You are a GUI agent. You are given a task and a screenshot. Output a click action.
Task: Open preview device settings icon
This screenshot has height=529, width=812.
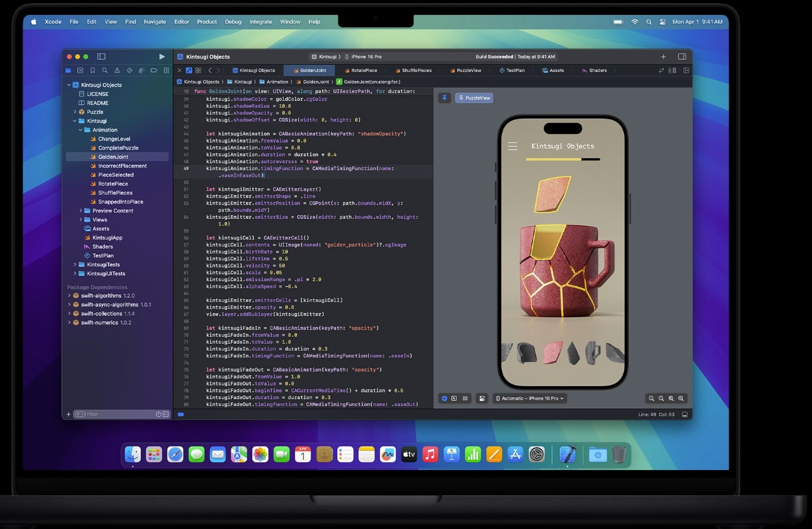[482, 399]
